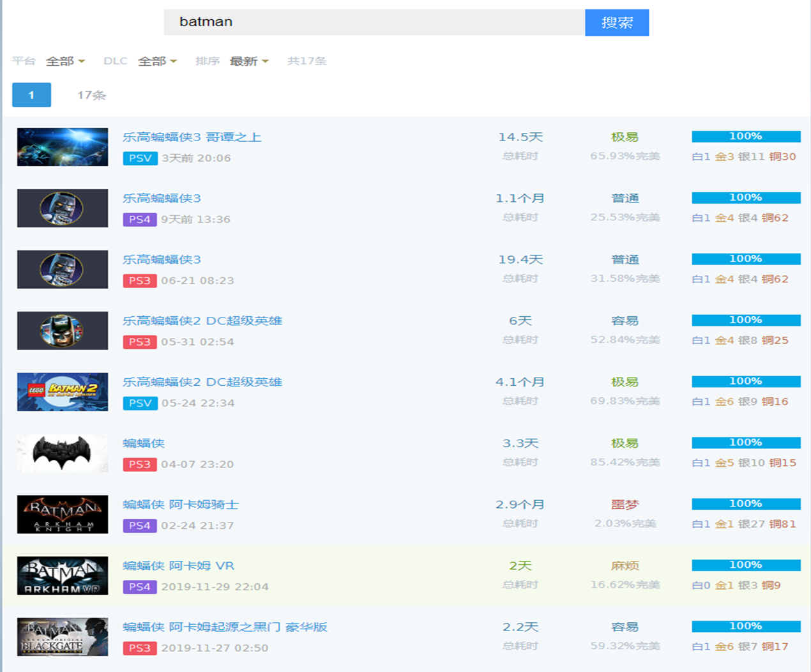Click the 噩梦 difficulty label

click(625, 505)
